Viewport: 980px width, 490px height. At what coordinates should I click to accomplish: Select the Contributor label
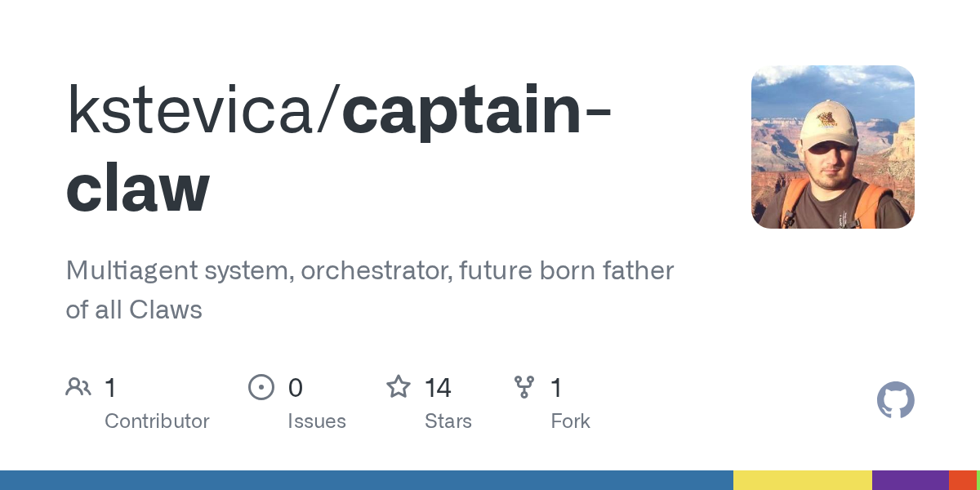point(157,421)
